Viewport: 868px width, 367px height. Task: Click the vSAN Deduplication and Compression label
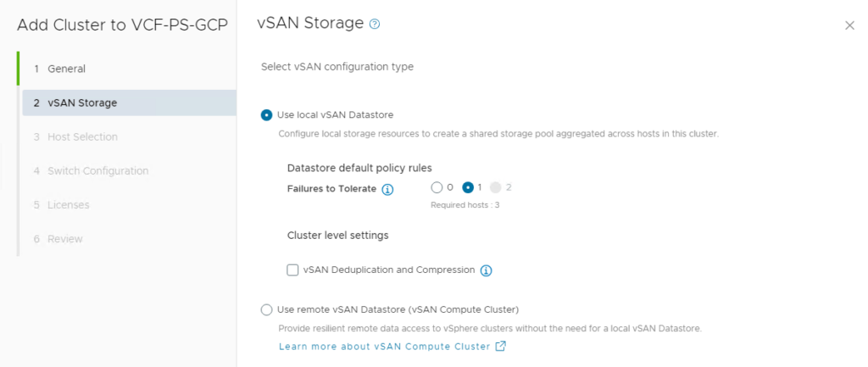tap(389, 270)
